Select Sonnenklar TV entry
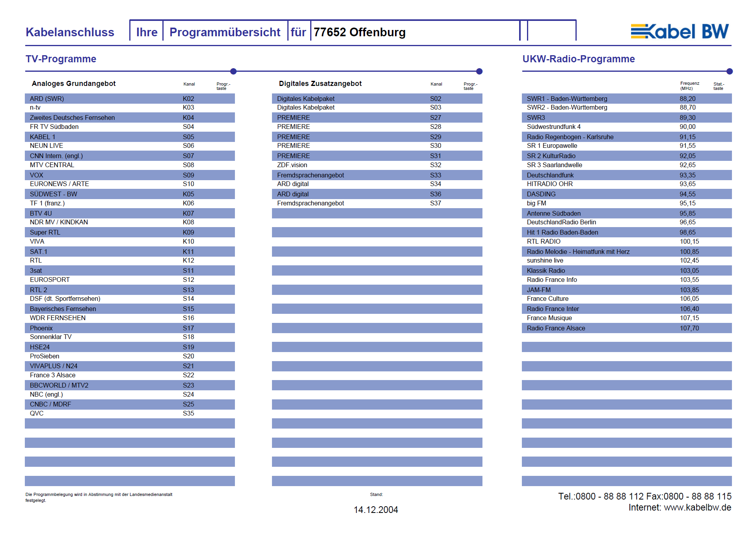The image size is (756, 535). pos(130,337)
